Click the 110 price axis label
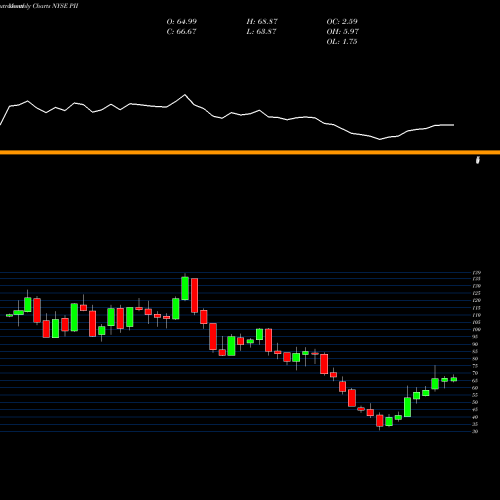500x500 pixels. click(x=477, y=315)
